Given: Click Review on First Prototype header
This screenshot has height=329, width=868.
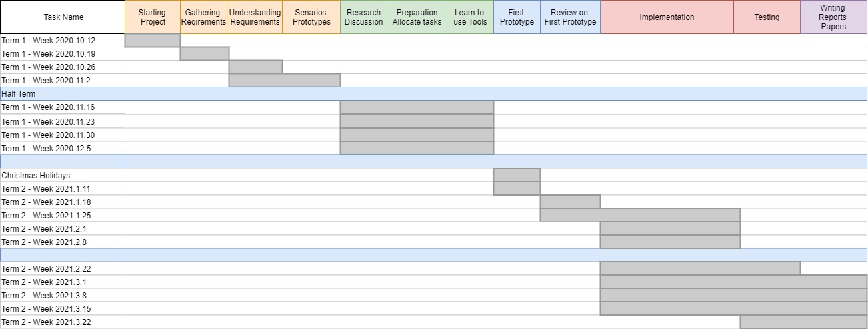Looking at the screenshot, I should tap(570, 17).
